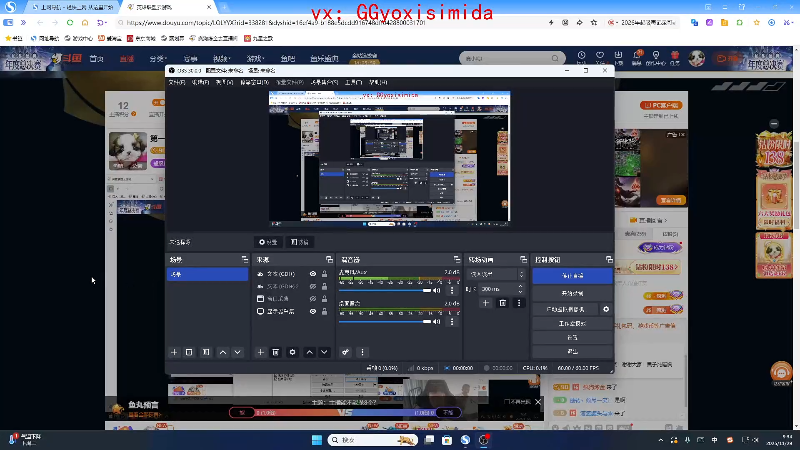Adjust the desktop audio volume slider
800x450 pixels.
[385, 322]
